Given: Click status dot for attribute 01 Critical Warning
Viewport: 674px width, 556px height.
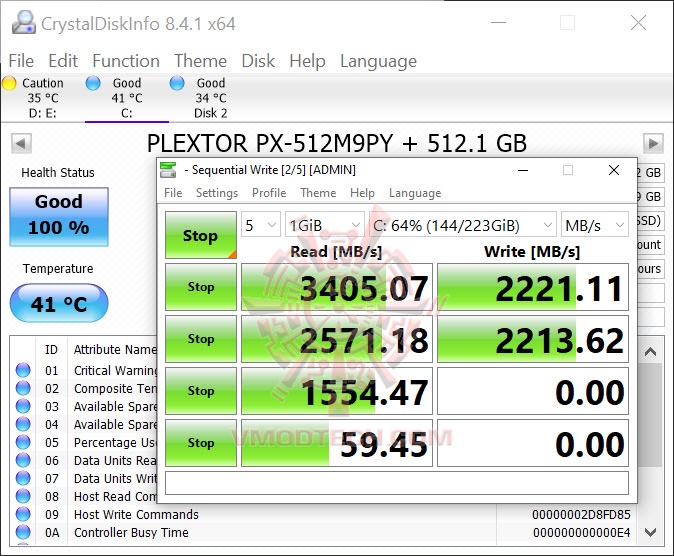Looking at the screenshot, I should 23,370.
